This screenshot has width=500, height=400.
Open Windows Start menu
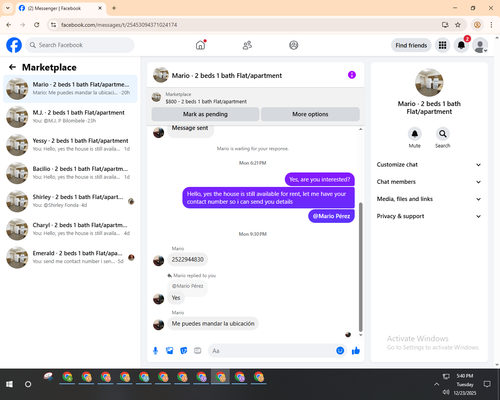(9, 384)
